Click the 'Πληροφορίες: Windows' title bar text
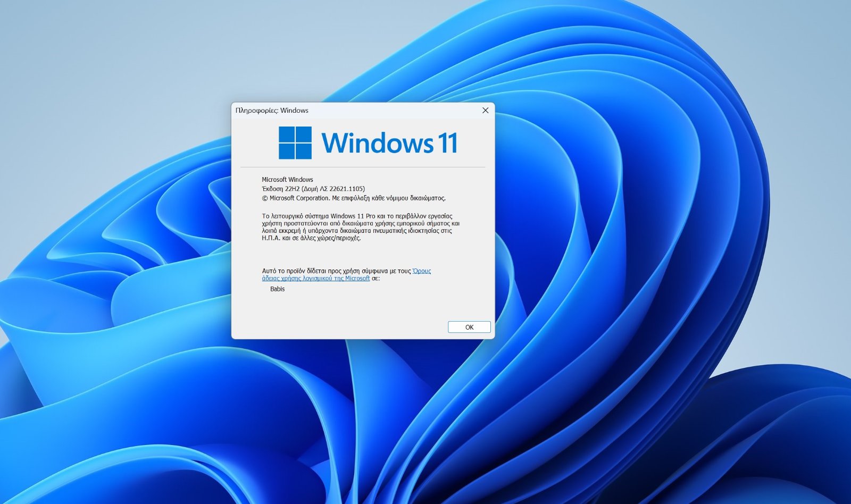This screenshot has width=851, height=504. (272, 111)
